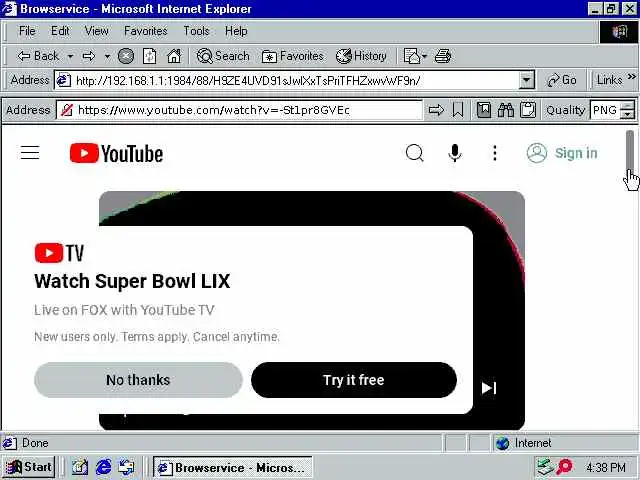Click the Browservice clipboard icon
Image resolution: width=640 pixels, height=480 pixels.
528,110
